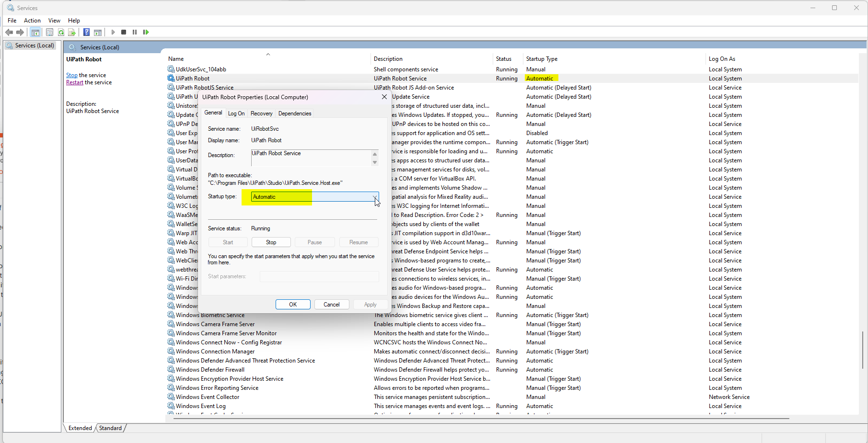
Task: Open the File menu
Action: tap(12, 21)
